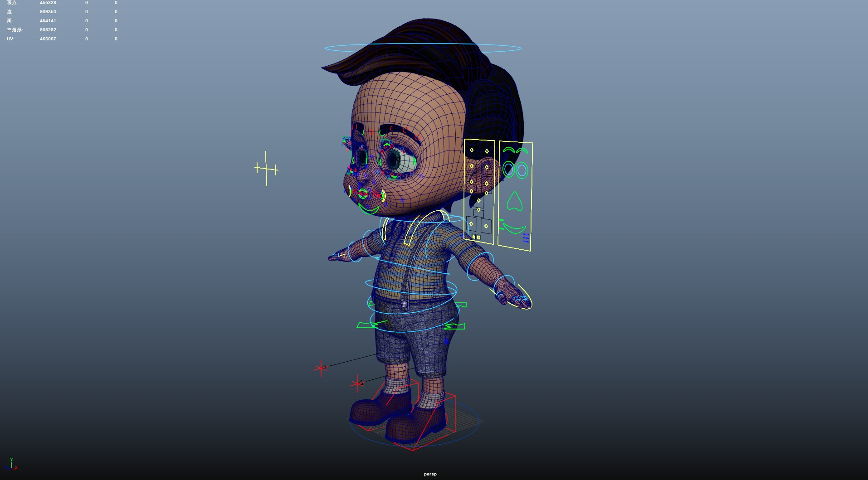The image size is (868, 480).
Task: Click the XYZ axis gizmo in the corner
Action: tap(12, 465)
